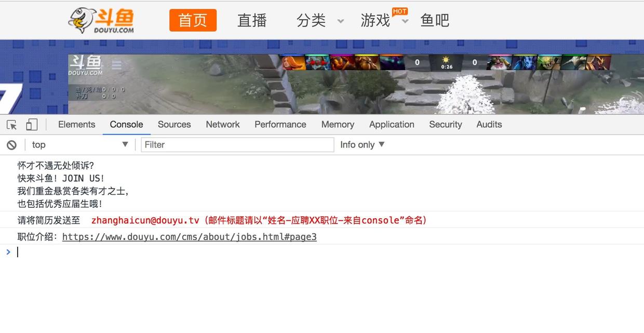Click the menu icon in the stream overlay
This screenshot has width=644, height=333.
pyautogui.click(x=116, y=65)
